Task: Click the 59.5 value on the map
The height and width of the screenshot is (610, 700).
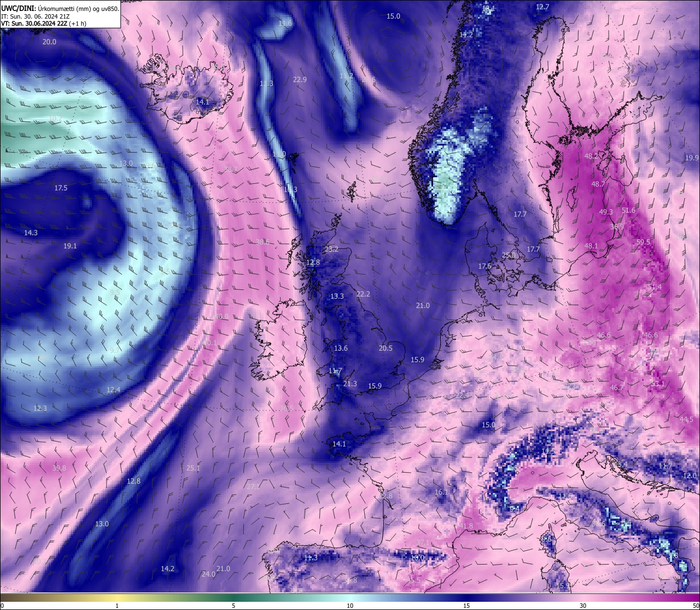Action: pos(643,242)
